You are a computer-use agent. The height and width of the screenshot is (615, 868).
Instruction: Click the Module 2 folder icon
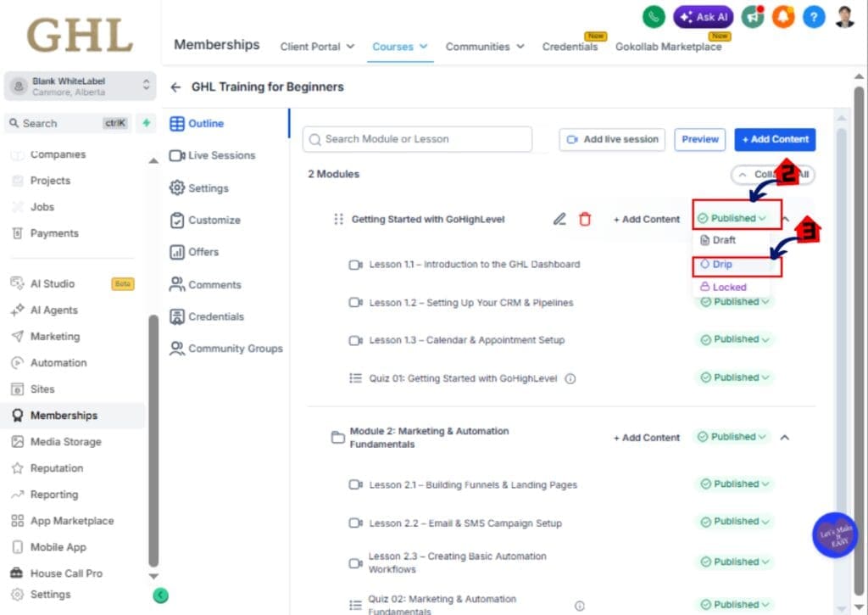(x=337, y=438)
